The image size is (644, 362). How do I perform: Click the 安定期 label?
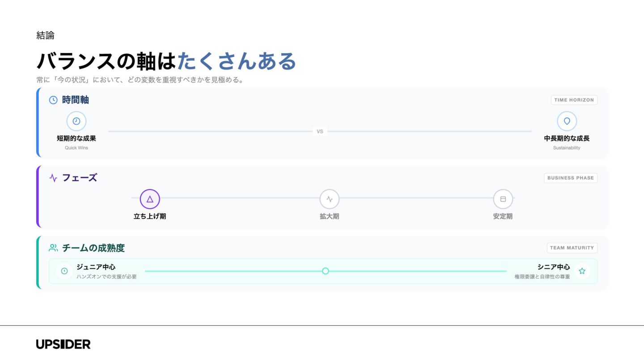503,216
